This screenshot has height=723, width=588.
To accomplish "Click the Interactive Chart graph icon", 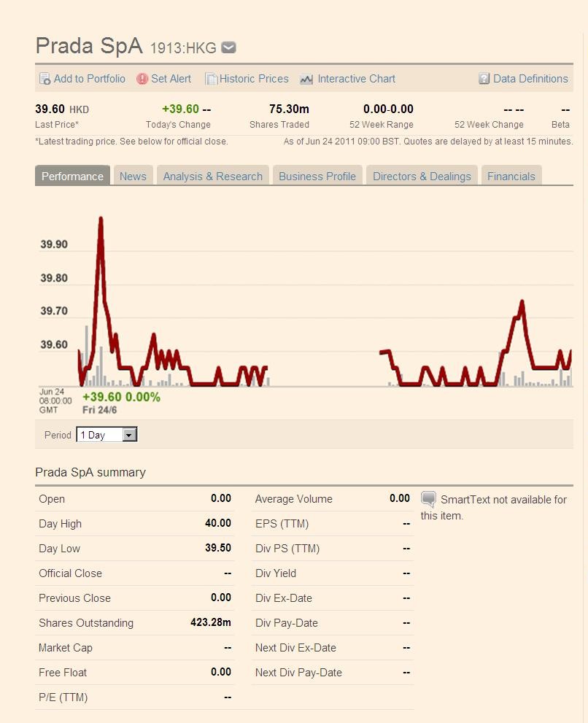I will point(306,80).
